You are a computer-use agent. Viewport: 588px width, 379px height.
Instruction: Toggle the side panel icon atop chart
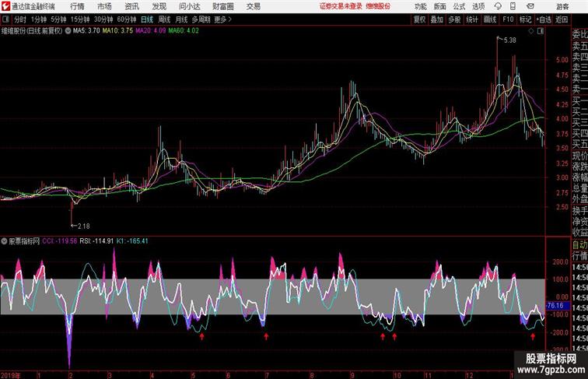(541, 31)
